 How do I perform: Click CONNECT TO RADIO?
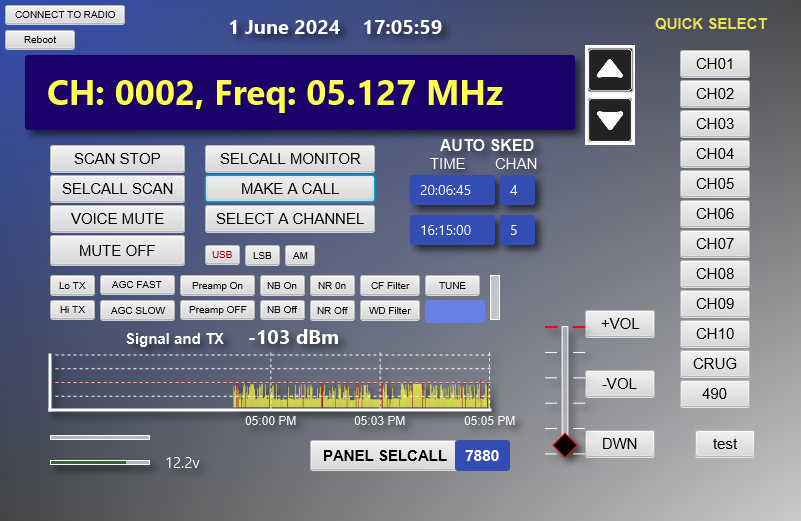click(x=65, y=15)
